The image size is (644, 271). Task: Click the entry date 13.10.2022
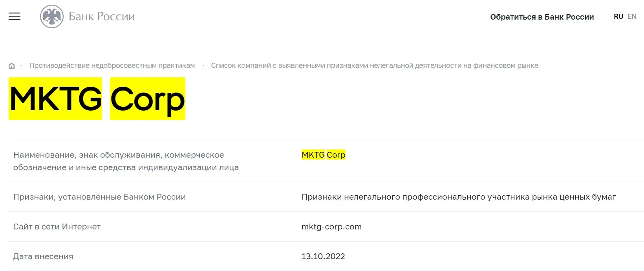pyautogui.click(x=323, y=256)
